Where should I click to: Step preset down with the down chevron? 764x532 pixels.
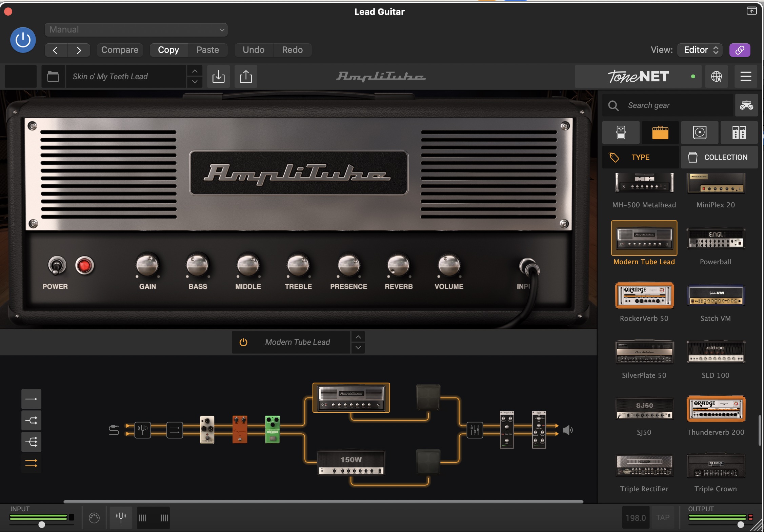(195, 82)
